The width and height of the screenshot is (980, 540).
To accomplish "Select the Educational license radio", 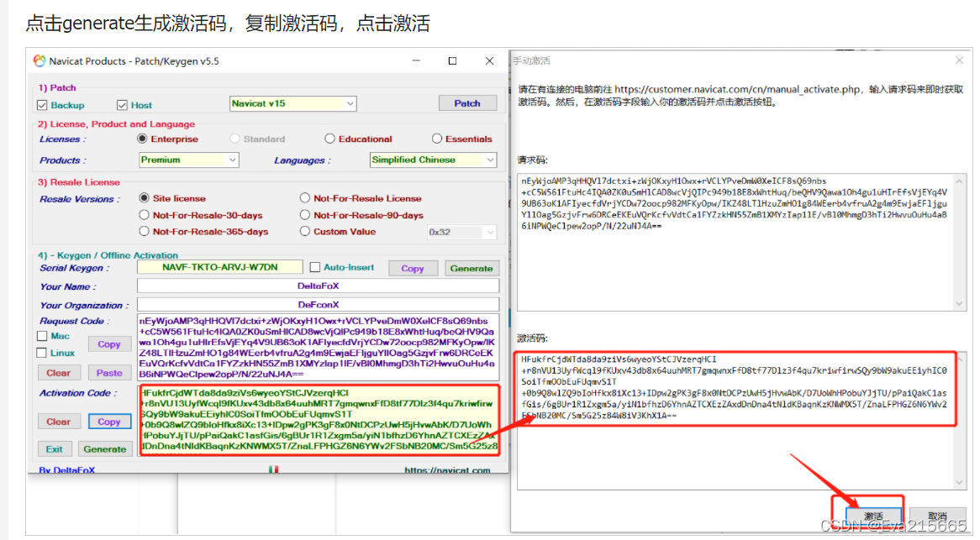I will click(x=329, y=139).
